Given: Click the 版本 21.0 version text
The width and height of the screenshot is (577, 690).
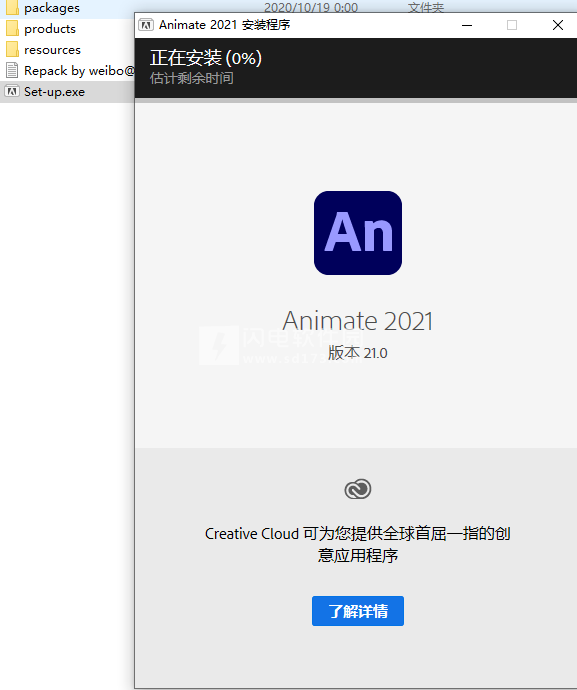Looking at the screenshot, I should click(357, 353).
